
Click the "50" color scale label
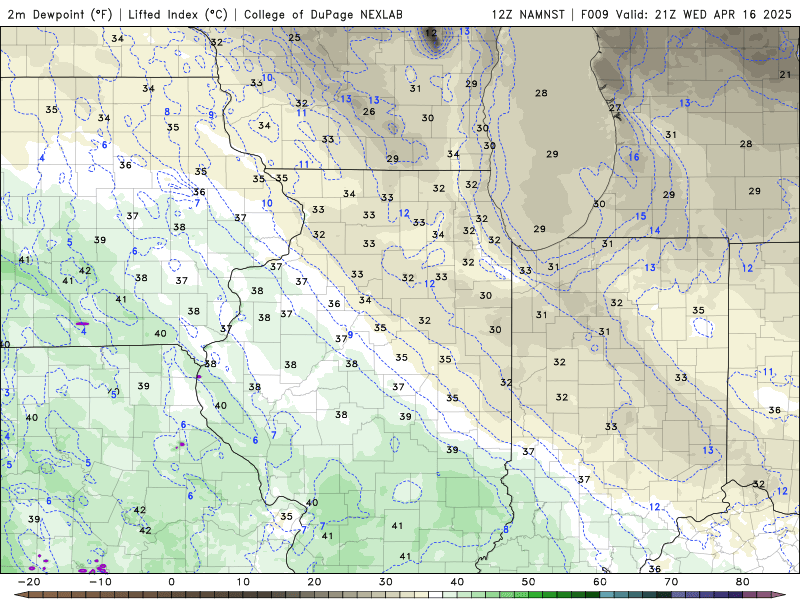pos(529,582)
